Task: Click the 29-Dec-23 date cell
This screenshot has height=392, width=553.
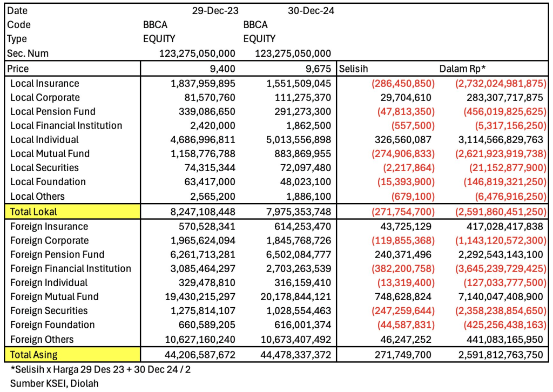Action: click(216, 10)
